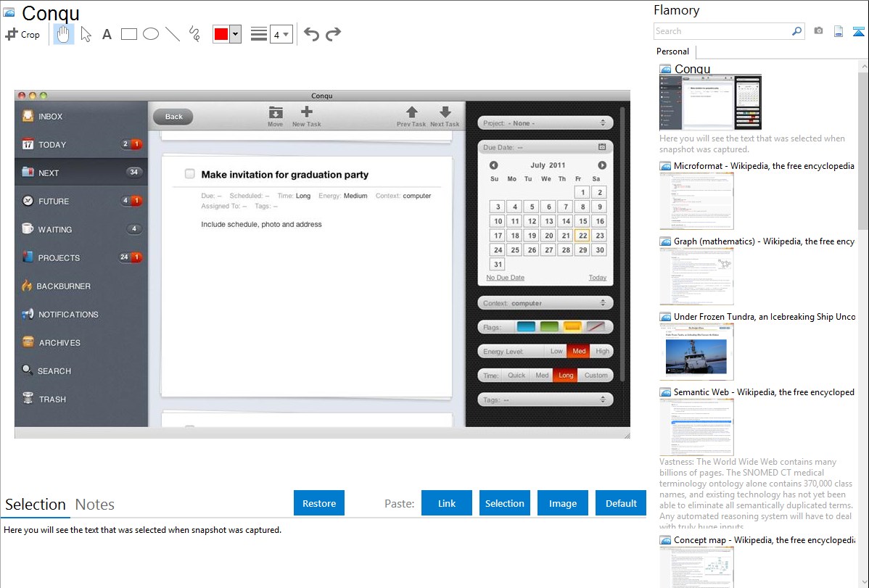Image resolution: width=869 pixels, height=588 pixels.
Task: Click the Move task icon
Action: tap(276, 117)
